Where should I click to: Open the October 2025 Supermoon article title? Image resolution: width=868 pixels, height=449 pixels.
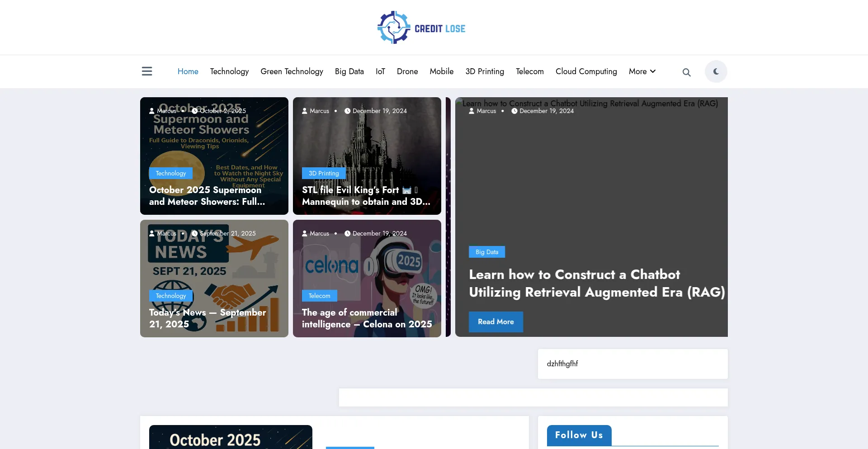pyautogui.click(x=207, y=196)
